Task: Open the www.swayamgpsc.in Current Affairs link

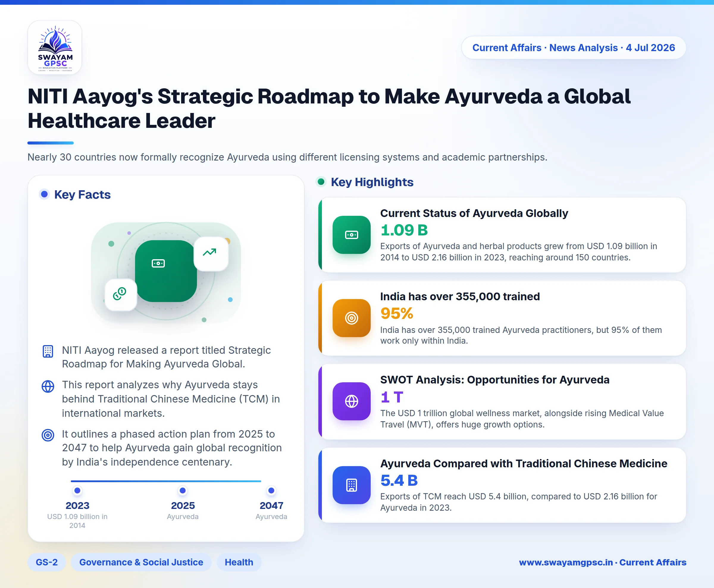Action: pos(602,562)
